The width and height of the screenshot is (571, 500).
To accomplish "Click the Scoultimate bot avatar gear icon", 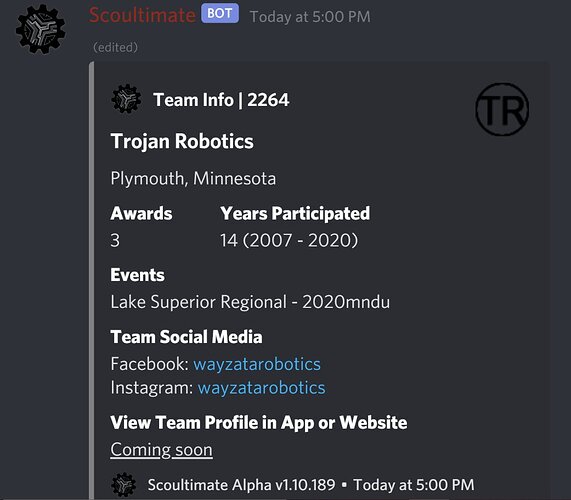I will pos(40,29).
